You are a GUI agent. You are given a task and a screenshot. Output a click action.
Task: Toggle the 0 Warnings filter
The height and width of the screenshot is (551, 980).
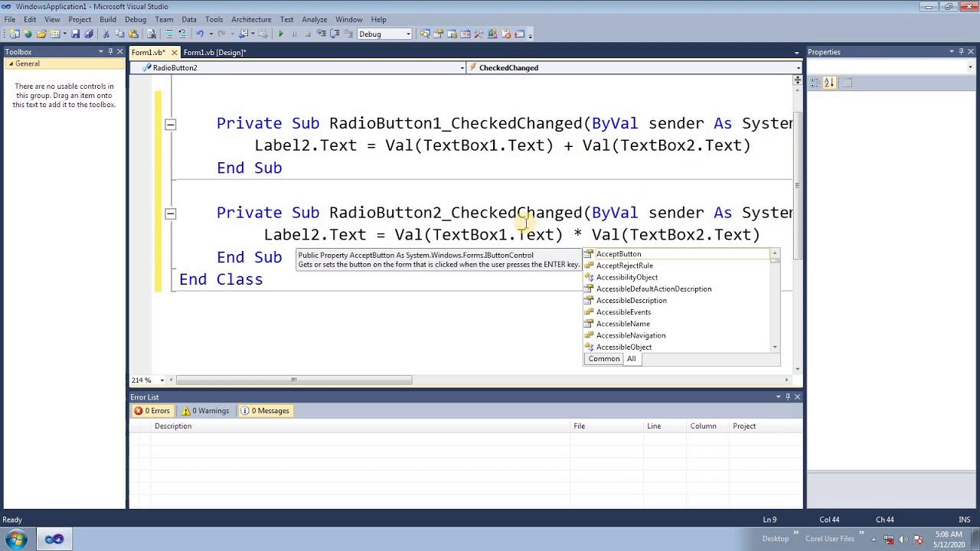204,411
